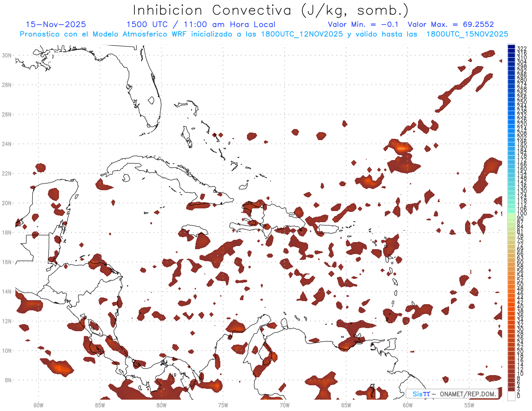Click the dark navy swatch atop the color scale
Image resolution: width=532 pixels, height=411 pixels.
[511, 47]
